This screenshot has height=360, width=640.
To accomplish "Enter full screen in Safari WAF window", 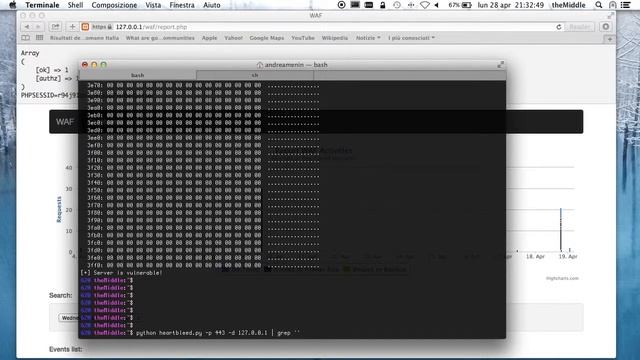I will (611, 16).
